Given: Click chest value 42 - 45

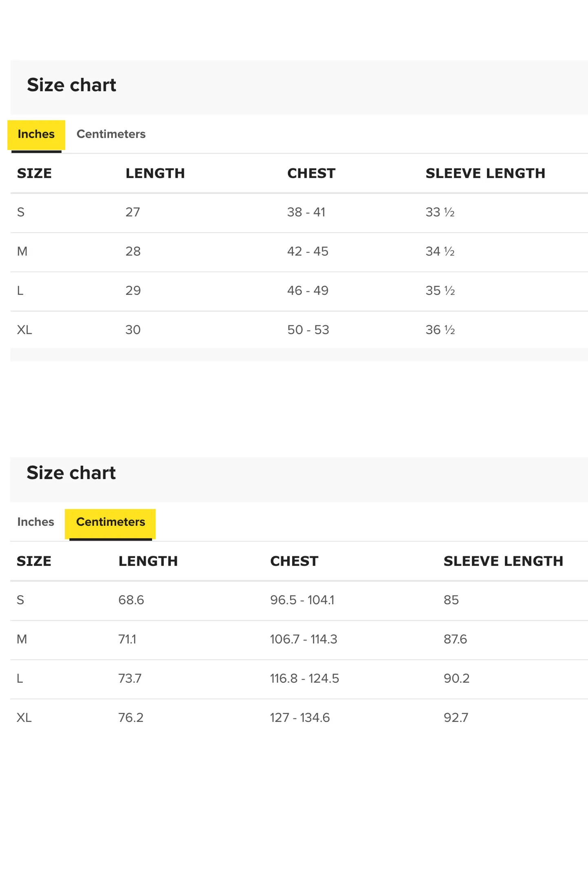Looking at the screenshot, I should pos(308,251).
